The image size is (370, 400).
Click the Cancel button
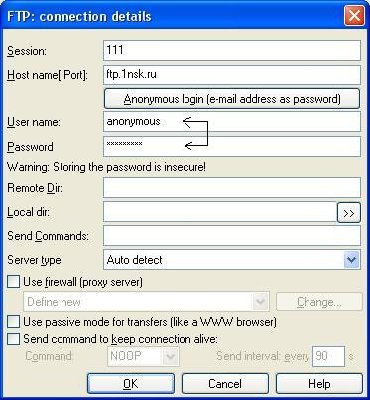(x=225, y=384)
